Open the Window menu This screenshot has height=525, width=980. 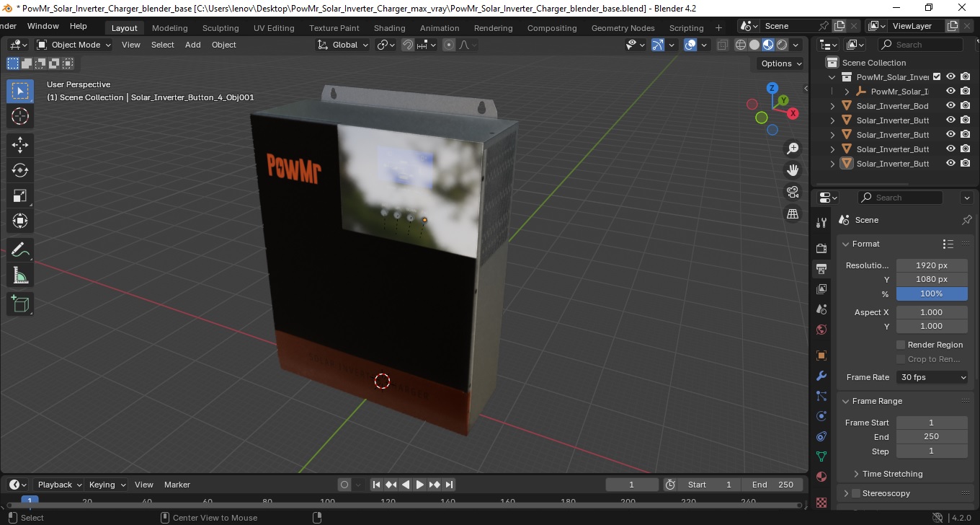(x=43, y=26)
